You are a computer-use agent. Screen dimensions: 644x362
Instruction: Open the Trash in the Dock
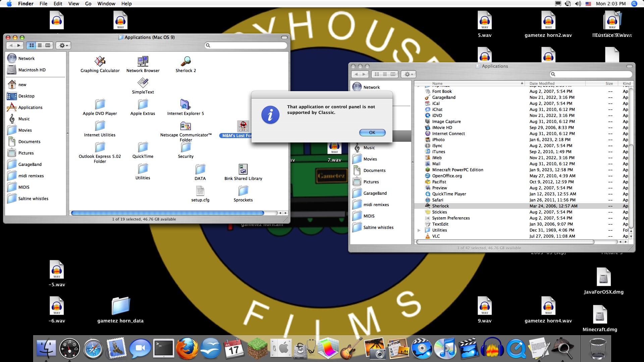[x=598, y=349]
